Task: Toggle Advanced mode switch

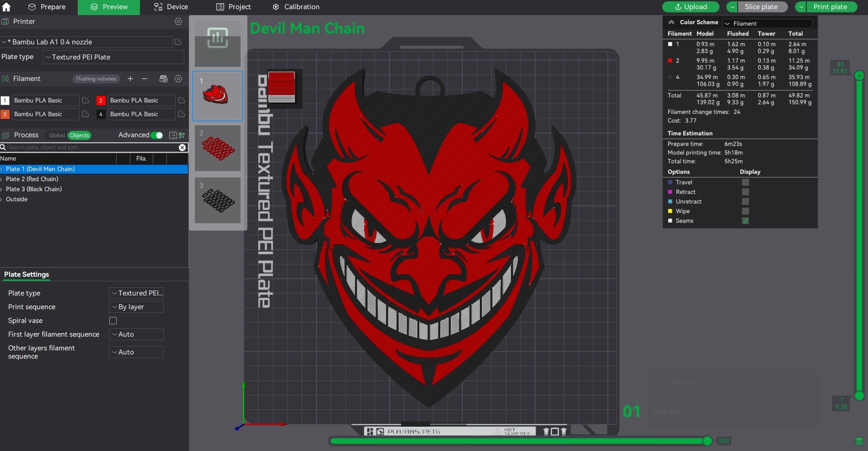Action: pos(157,135)
